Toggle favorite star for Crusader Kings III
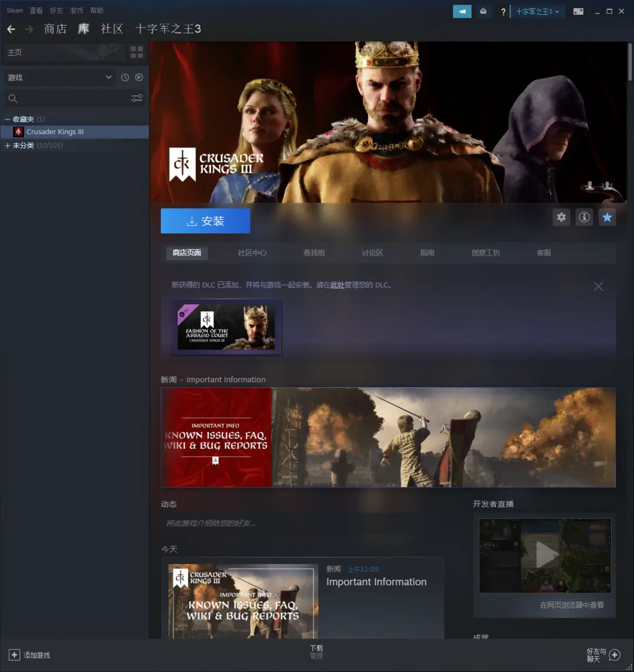This screenshot has height=672, width=634. [x=607, y=217]
